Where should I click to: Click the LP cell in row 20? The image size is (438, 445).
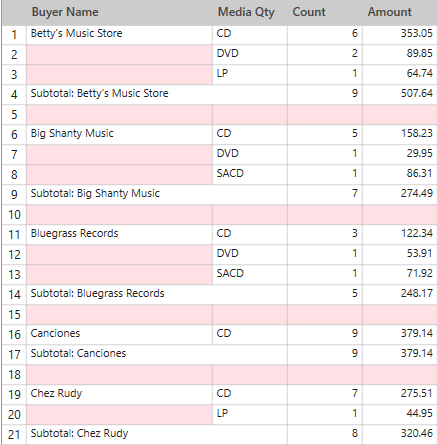[250, 415]
